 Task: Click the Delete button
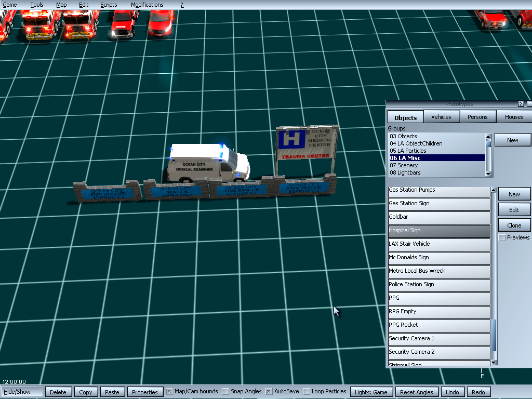click(58, 392)
